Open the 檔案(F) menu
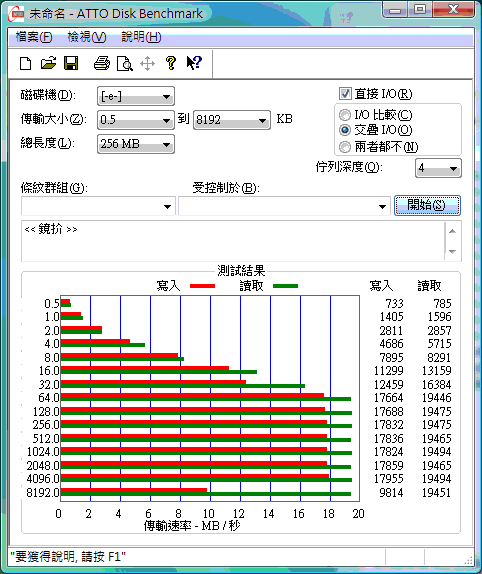The height and width of the screenshot is (574, 482). click(34, 37)
